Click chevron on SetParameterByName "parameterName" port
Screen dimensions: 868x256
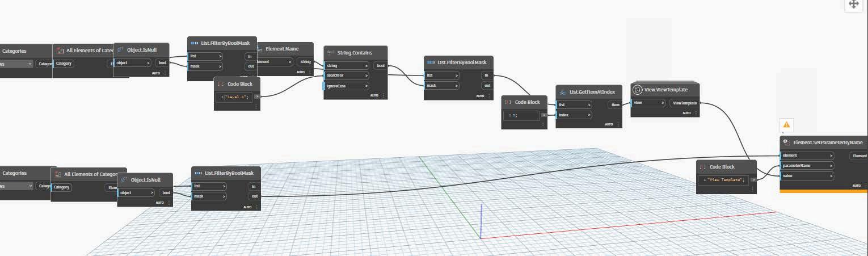pyautogui.click(x=831, y=166)
